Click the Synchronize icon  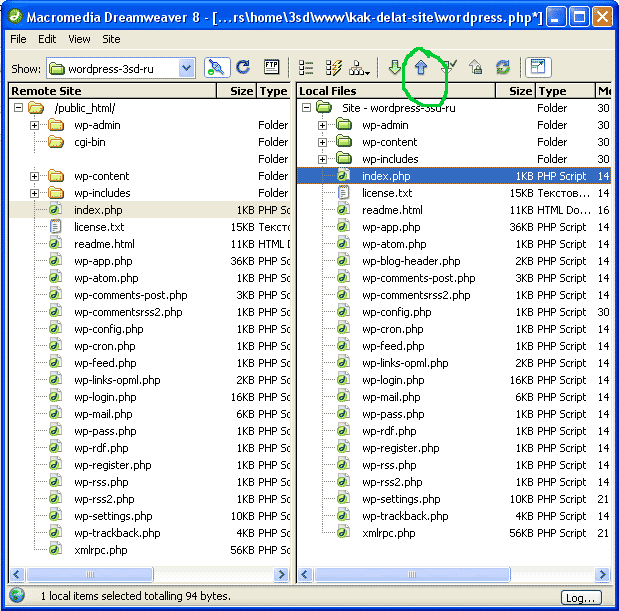[x=503, y=67]
